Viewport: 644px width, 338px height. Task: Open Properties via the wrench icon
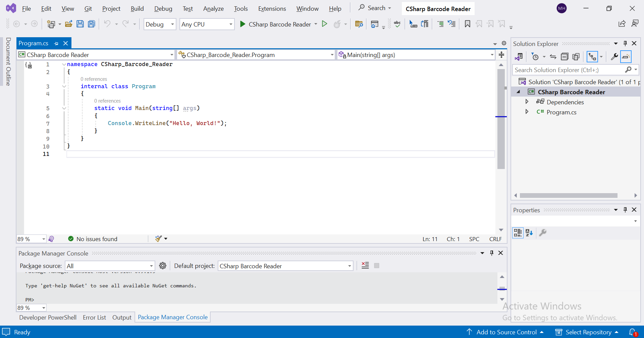pos(614,56)
